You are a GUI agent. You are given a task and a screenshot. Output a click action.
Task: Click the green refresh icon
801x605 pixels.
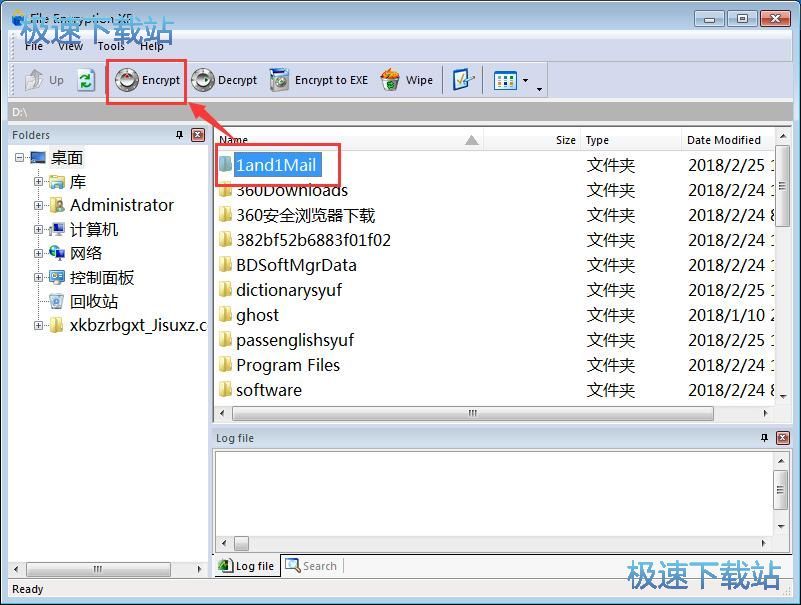[86, 80]
